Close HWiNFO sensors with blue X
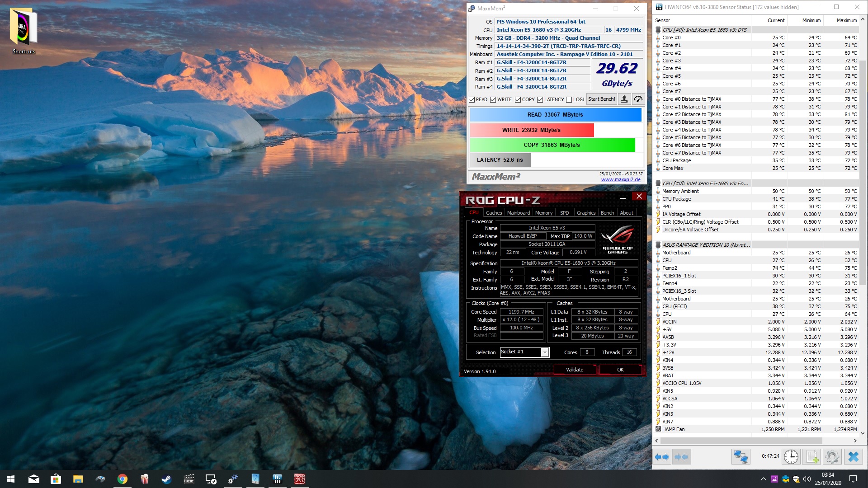 tap(854, 457)
